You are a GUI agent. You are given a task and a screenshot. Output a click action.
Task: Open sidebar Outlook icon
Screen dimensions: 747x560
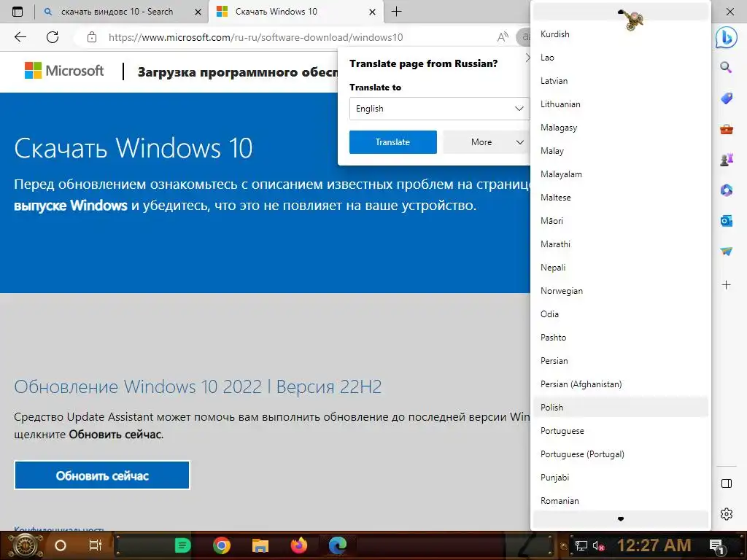(x=726, y=221)
